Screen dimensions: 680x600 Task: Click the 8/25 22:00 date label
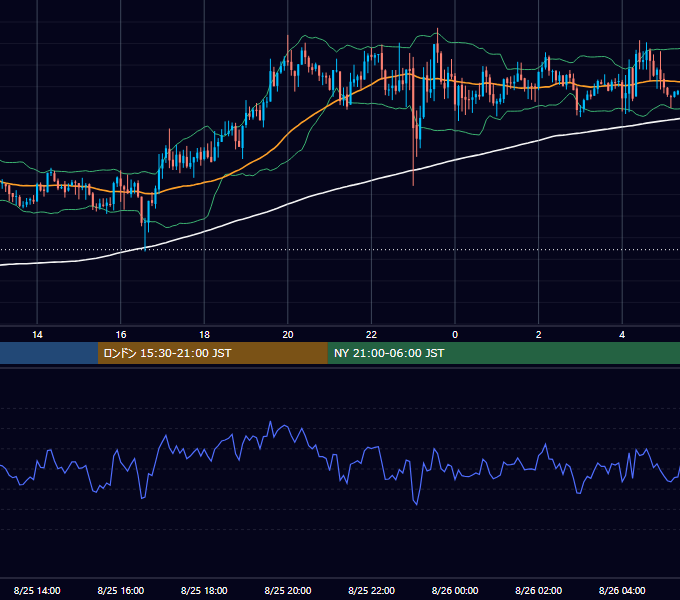(x=371, y=590)
